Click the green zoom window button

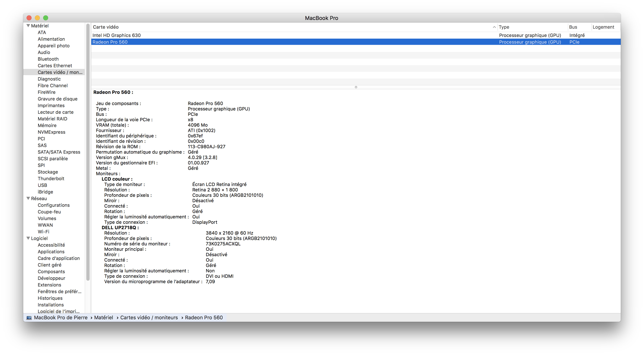[x=45, y=18]
